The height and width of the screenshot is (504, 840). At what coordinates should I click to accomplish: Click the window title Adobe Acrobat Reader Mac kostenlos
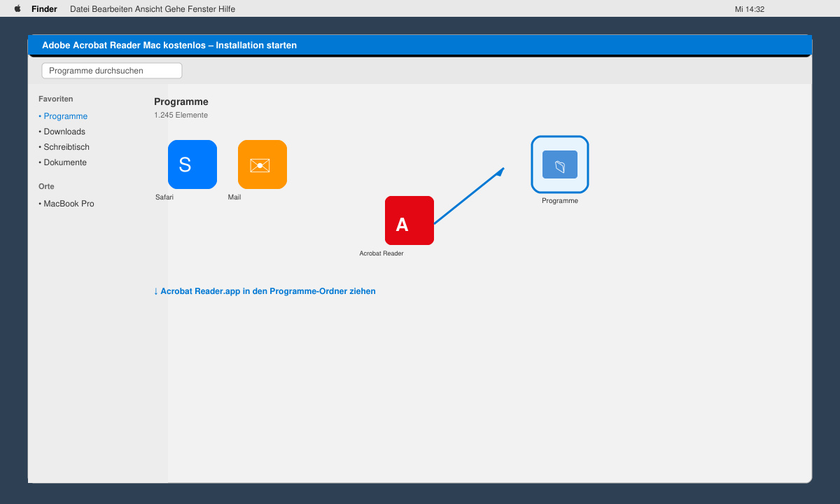[169, 45]
